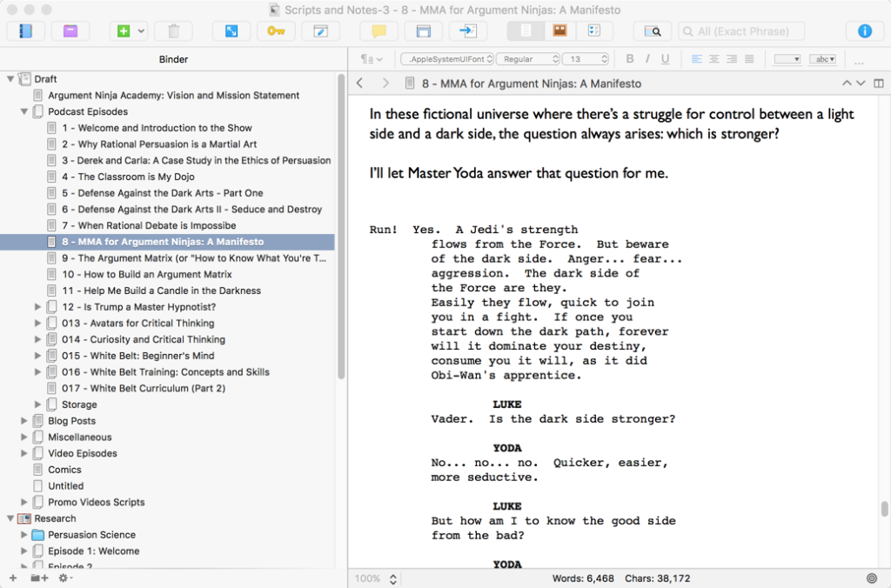Click into the 'All (Exact Phrase)' search field
The image size is (891, 588).
741,31
